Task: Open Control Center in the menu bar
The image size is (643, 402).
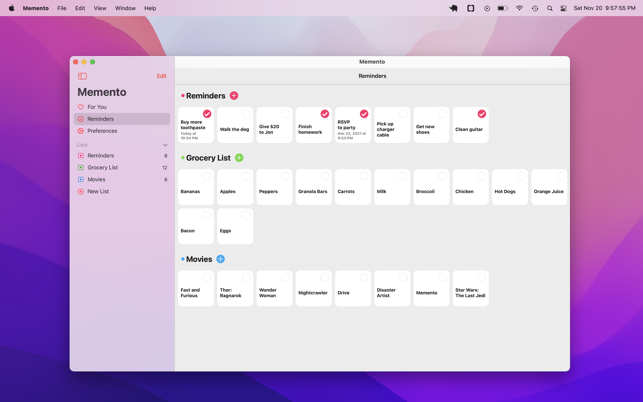Action: (564, 8)
